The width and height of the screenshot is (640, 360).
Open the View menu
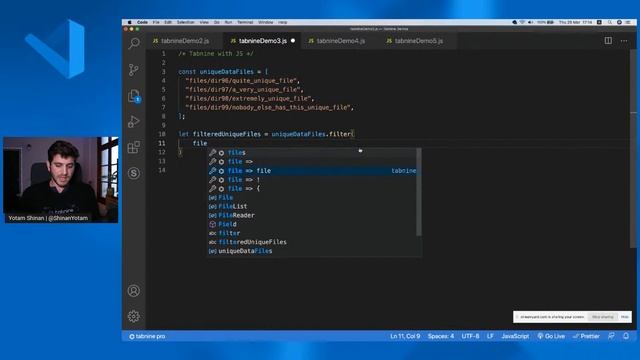pyautogui.click(x=204, y=22)
